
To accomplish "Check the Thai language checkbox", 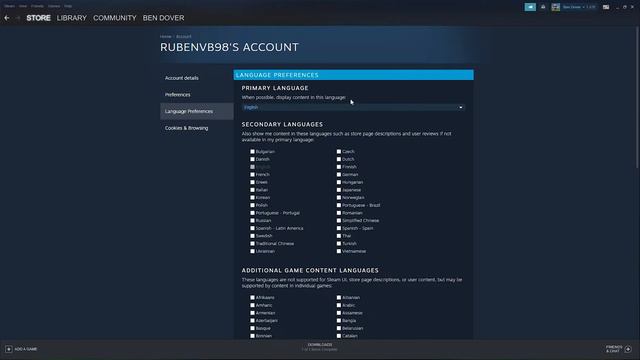I will point(339,236).
